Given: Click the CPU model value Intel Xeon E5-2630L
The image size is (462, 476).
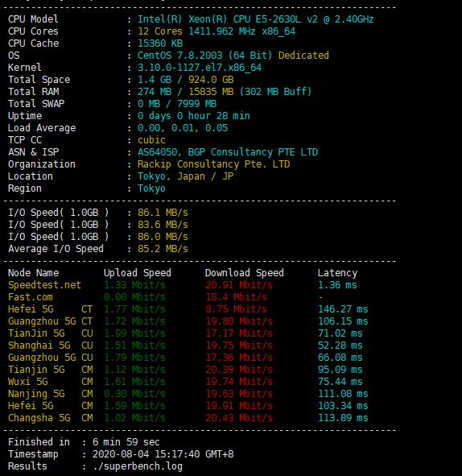Looking at the screenshot, I should pyautogui.click(x=255, y=19).
